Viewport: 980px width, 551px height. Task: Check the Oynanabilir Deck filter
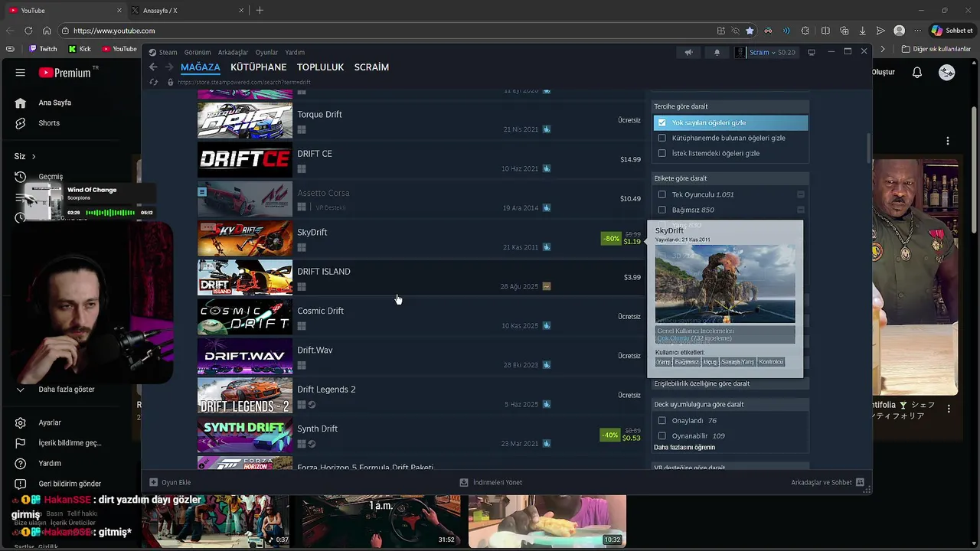point(662,435)
